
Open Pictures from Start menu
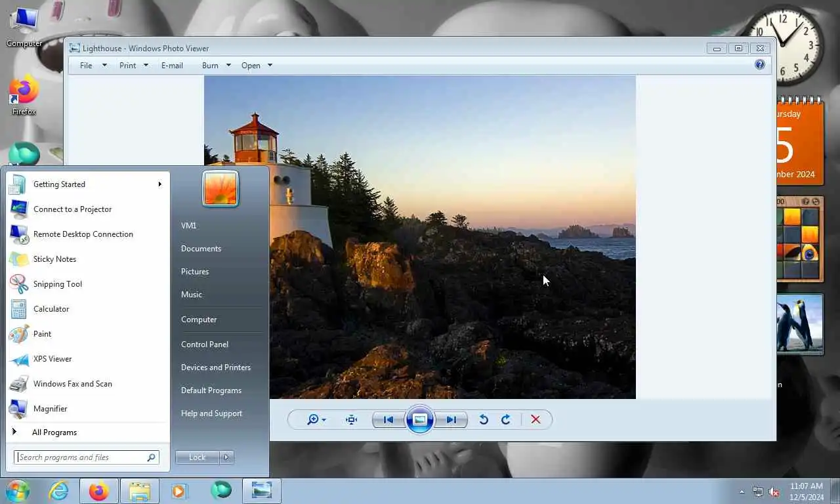(x=195, y=272)
